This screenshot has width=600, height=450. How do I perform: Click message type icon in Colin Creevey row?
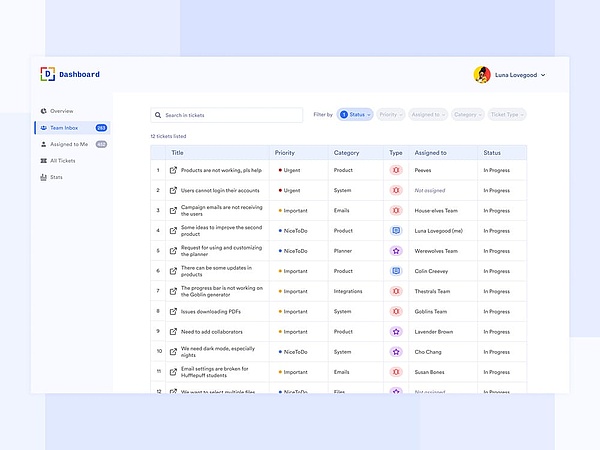(396, 271)
